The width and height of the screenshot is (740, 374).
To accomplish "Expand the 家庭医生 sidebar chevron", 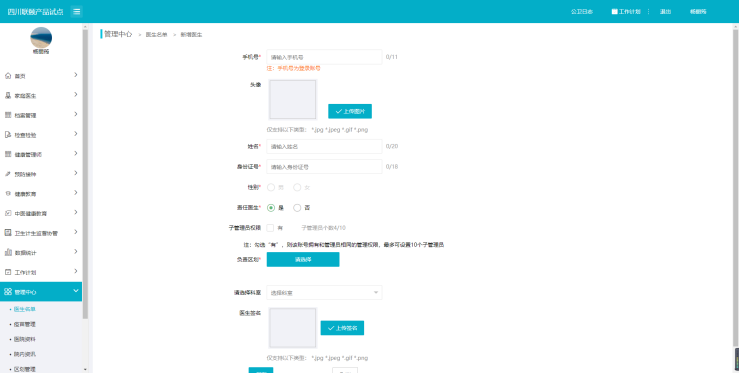I will (x=76, y=95).
